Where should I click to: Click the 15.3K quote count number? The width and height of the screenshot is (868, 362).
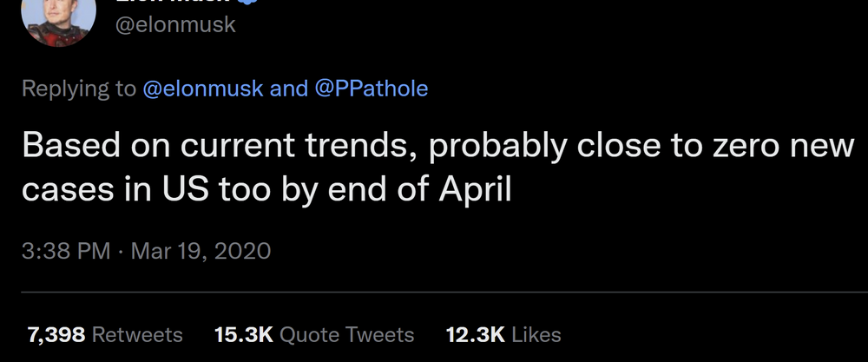(x=244, y=334)
